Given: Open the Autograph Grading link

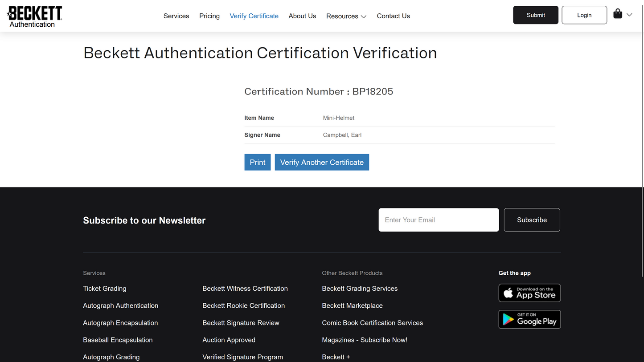Looking at the screenshot, I should click(111, 357).
